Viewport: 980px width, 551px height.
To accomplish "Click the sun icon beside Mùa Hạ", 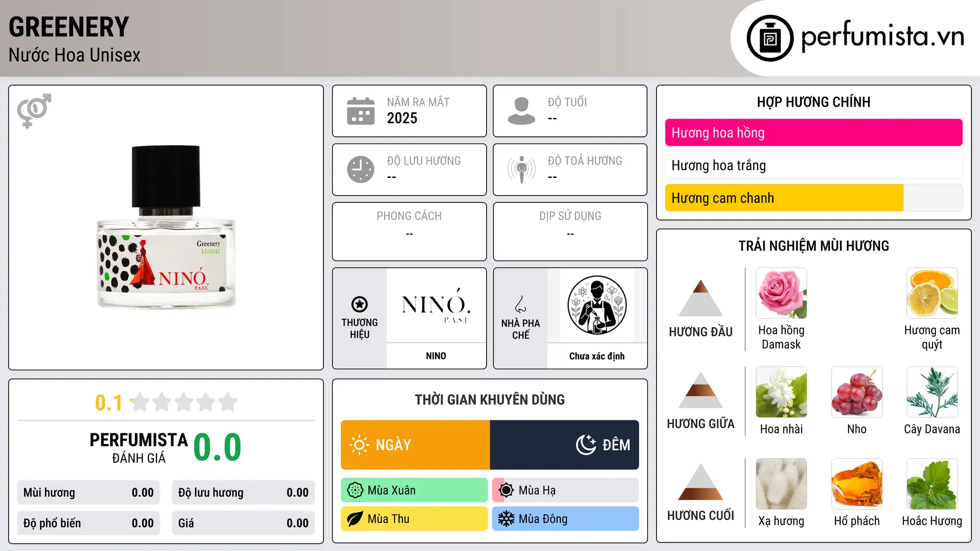I will pos(506,490).
